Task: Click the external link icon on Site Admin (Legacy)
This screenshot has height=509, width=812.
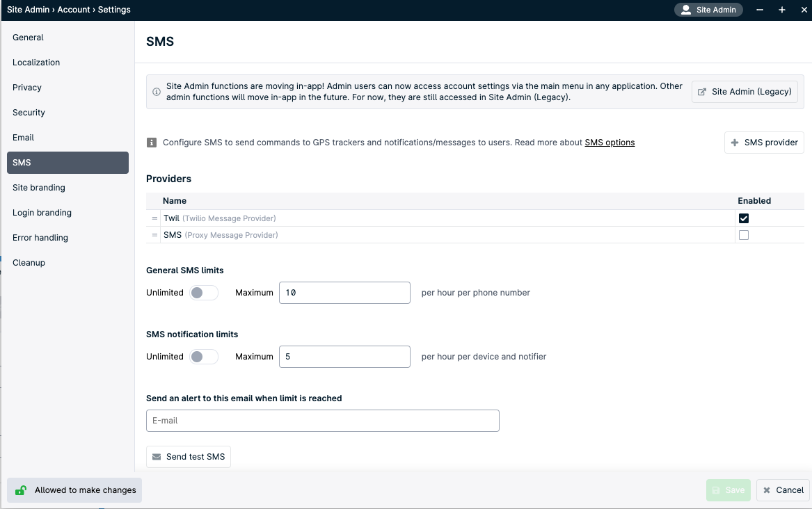Action: coord(701,92)
